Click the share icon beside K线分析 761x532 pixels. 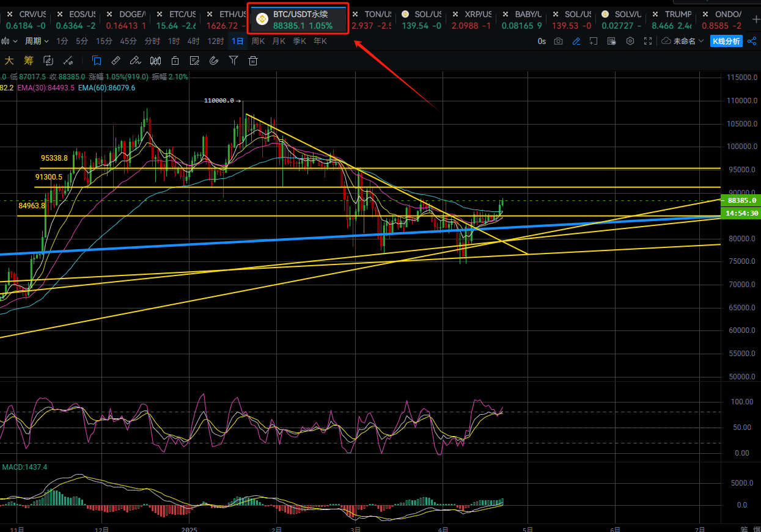point(752,41)
